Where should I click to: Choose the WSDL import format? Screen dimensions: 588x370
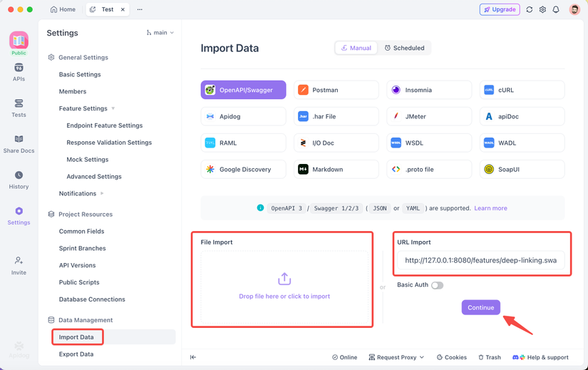point(429,143)
